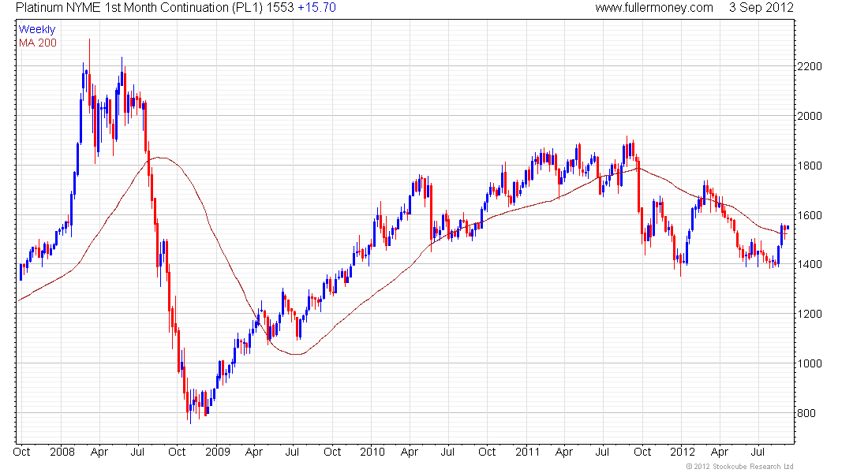
Task: Click the 800 price axis label
Action: (806, 413)
